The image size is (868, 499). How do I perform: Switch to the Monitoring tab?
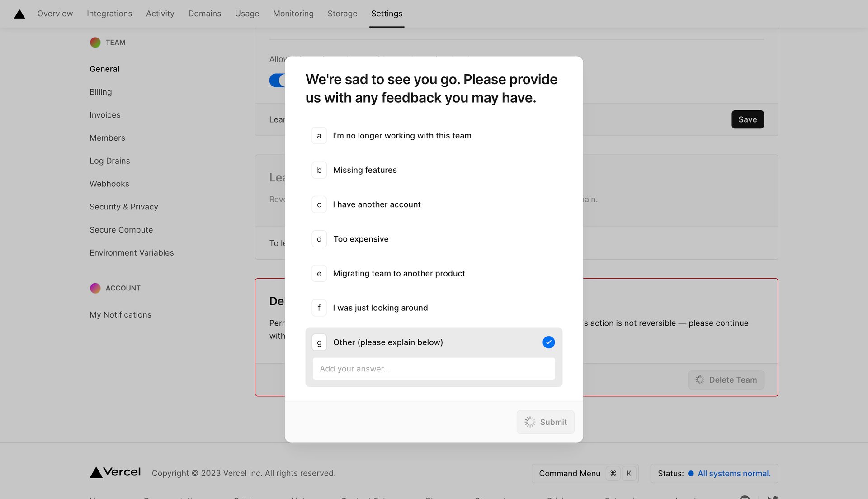point(293,14)
